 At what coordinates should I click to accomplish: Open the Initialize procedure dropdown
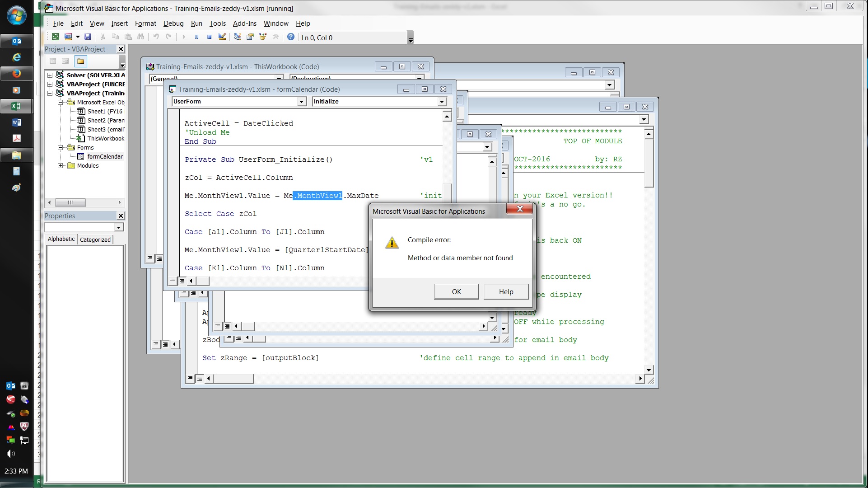[442, 102]
